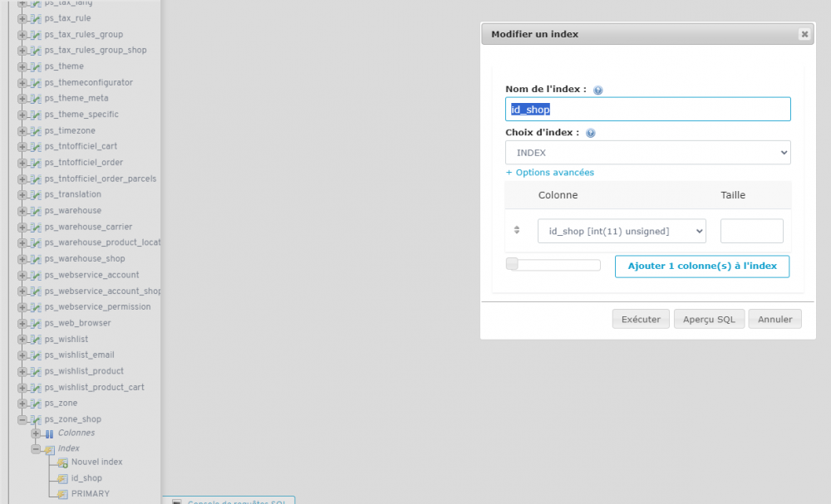Click the Colonnes columns icon
Screen dimensions: 831x504
point(49,433)
